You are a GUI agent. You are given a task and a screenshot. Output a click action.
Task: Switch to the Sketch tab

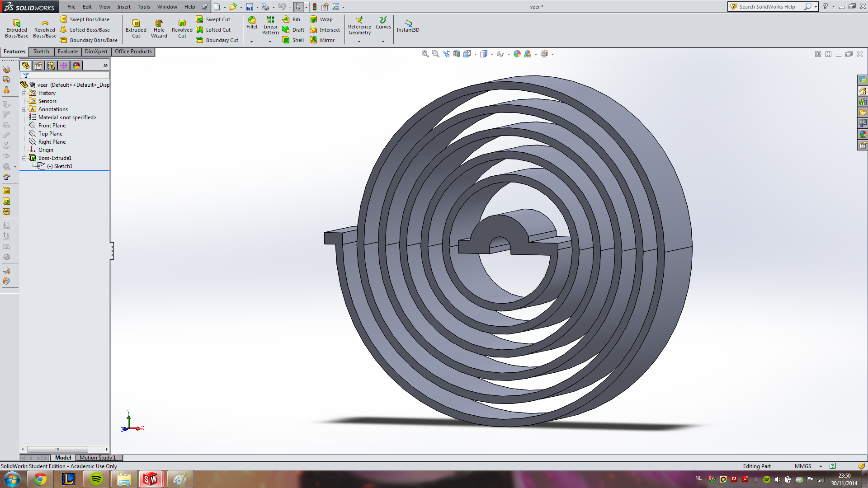(x=41, y=52)
